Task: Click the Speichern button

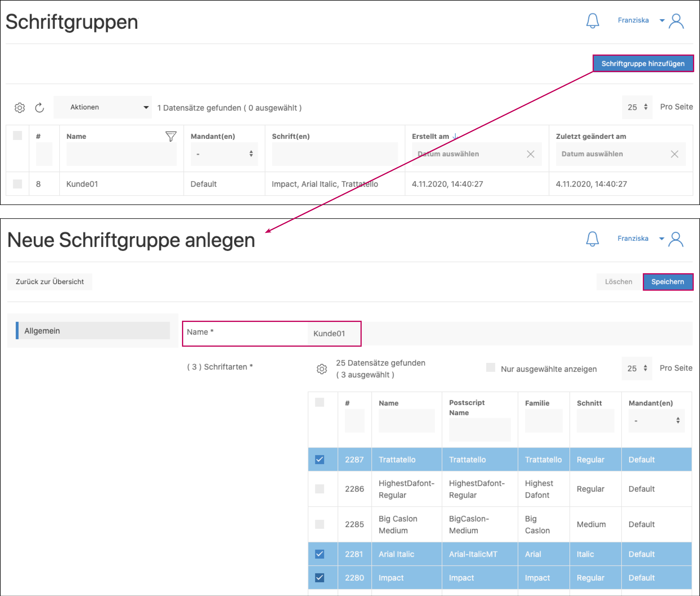Action: pos(667,282)
